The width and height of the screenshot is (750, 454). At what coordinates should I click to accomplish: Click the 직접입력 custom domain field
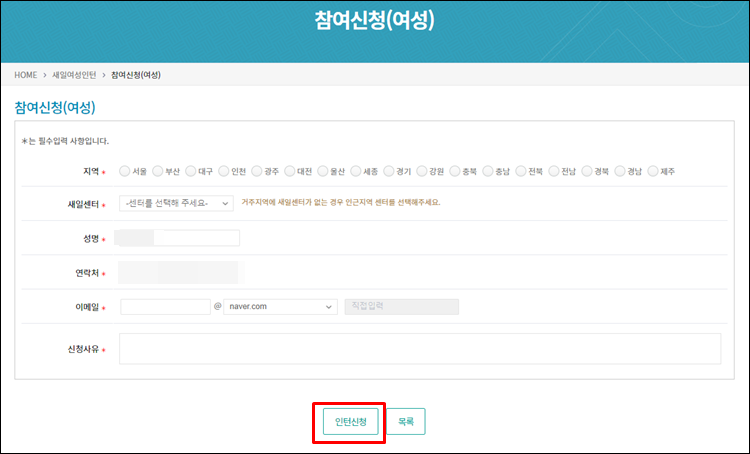click(401, 307)
